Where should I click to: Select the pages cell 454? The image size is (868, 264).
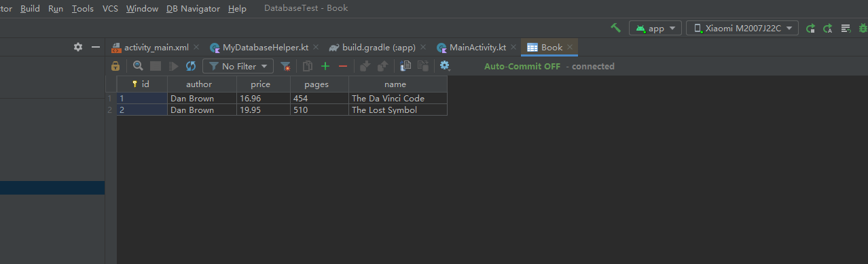click(319, 98)
